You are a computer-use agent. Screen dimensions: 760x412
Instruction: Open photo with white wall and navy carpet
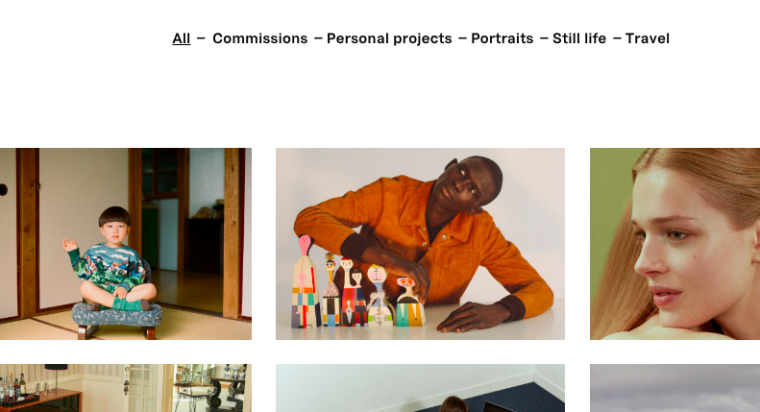(x=420, y=388)
